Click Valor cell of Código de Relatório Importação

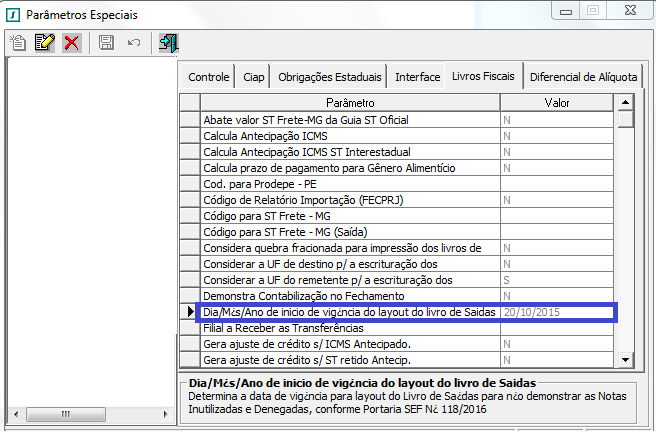pos(557,200)
